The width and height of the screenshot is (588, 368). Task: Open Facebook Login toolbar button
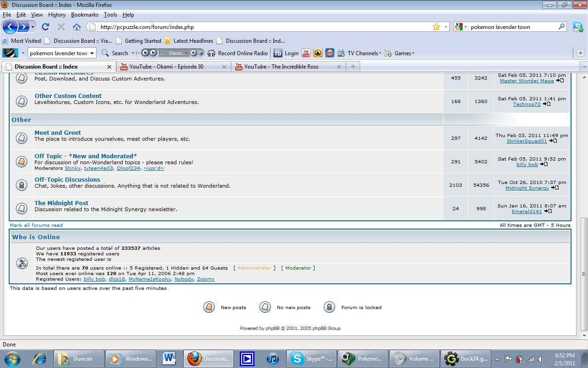tap(286, 53)
